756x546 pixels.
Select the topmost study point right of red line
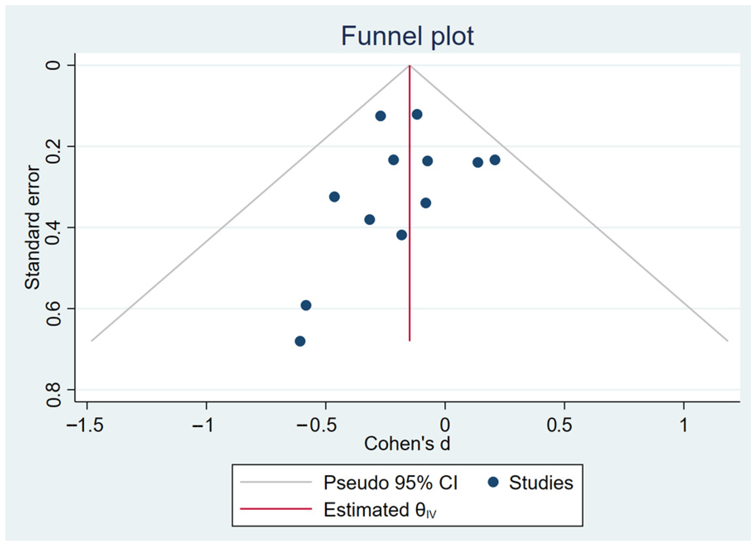(417, 114)
